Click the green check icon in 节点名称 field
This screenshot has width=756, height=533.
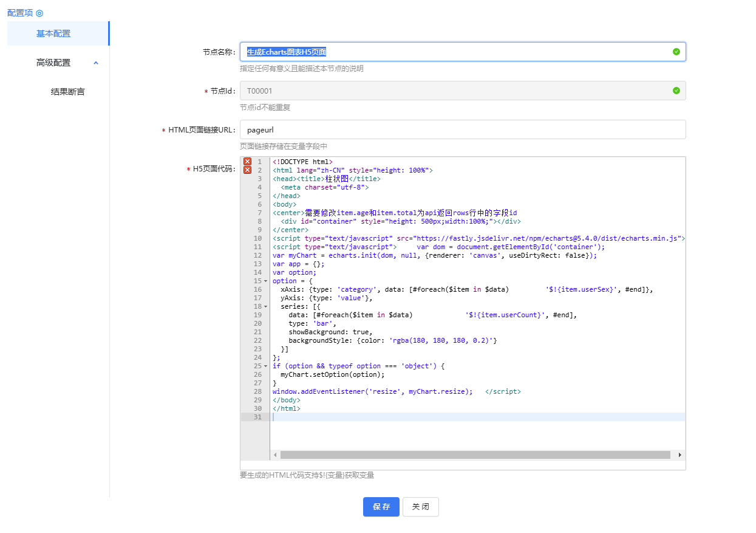coord(676,52)
